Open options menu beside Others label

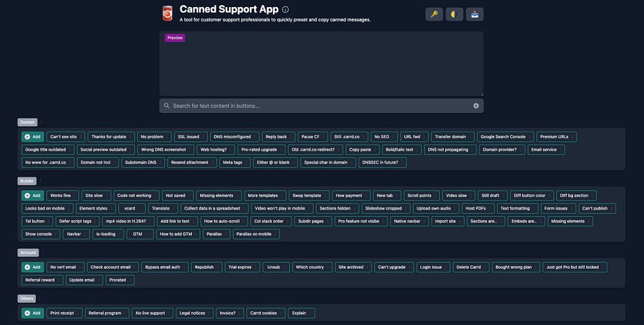40,299
